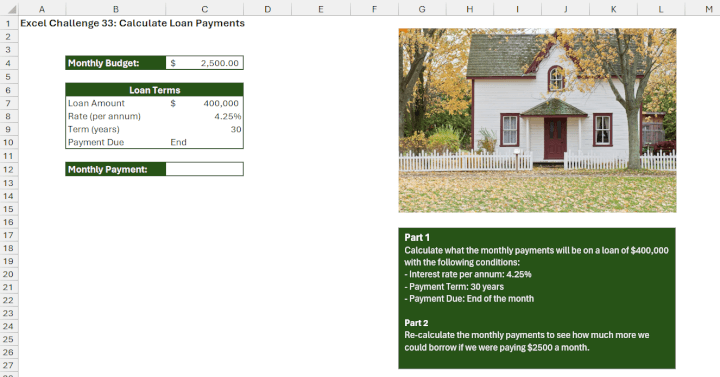The width and height of the screenshot is (720, 377).
Task: Click the 'Part 2' heading in instructions
Action: point(416,323)
